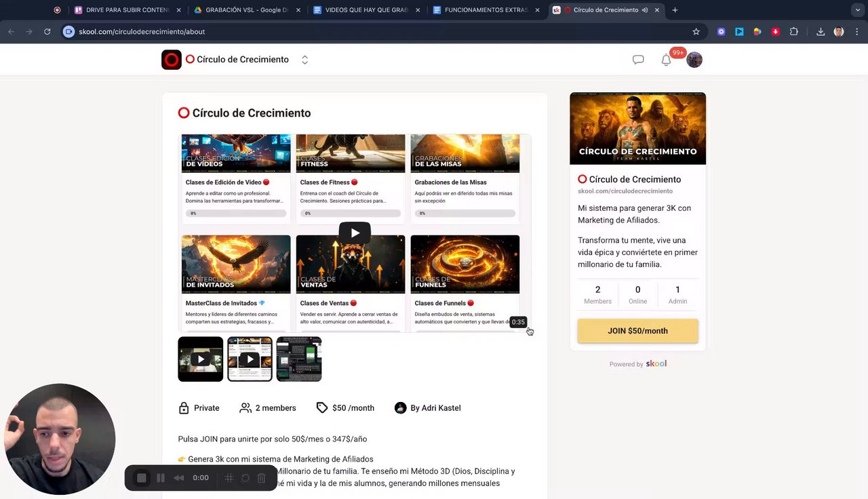Open the notifications bell
This screenshot has height=499, width=868.
tap(666, 60)
